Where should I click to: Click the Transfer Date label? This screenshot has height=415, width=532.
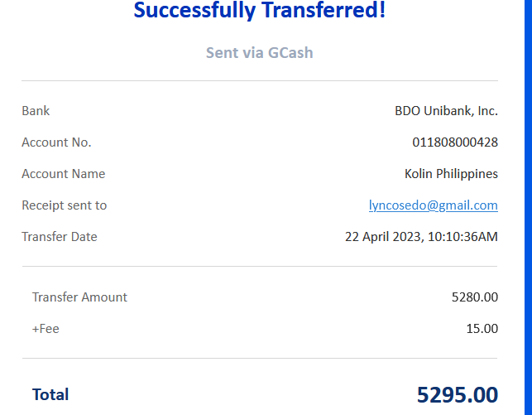click(59, 237)
